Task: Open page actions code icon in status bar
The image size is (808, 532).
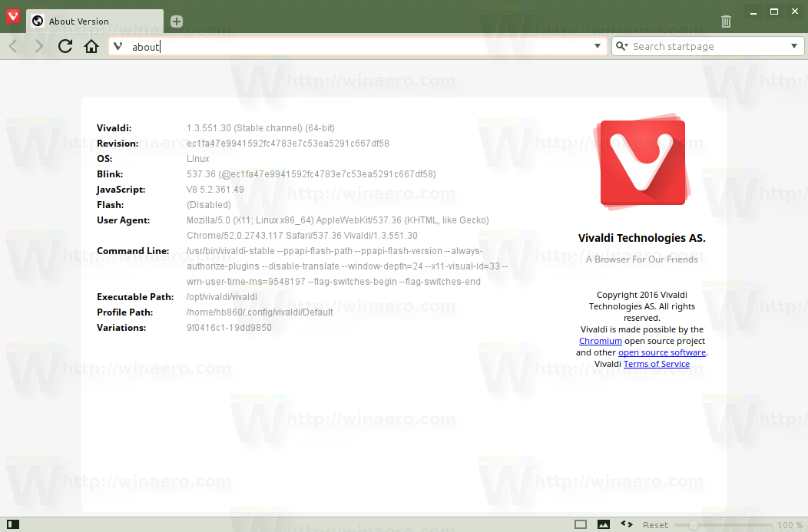Action: pos(627,524)
